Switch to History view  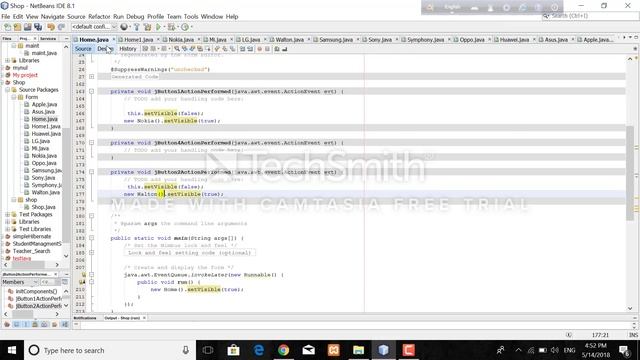[x=128, y=49]
